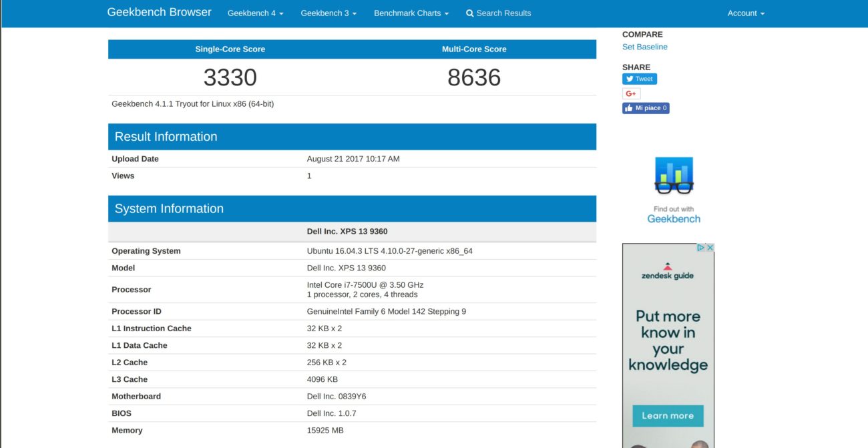The height and width of the screenshot is (448, 868).
Task: Click the COMPARE sidebar heading
Action: pyautogui.click(x=642, y=35)
